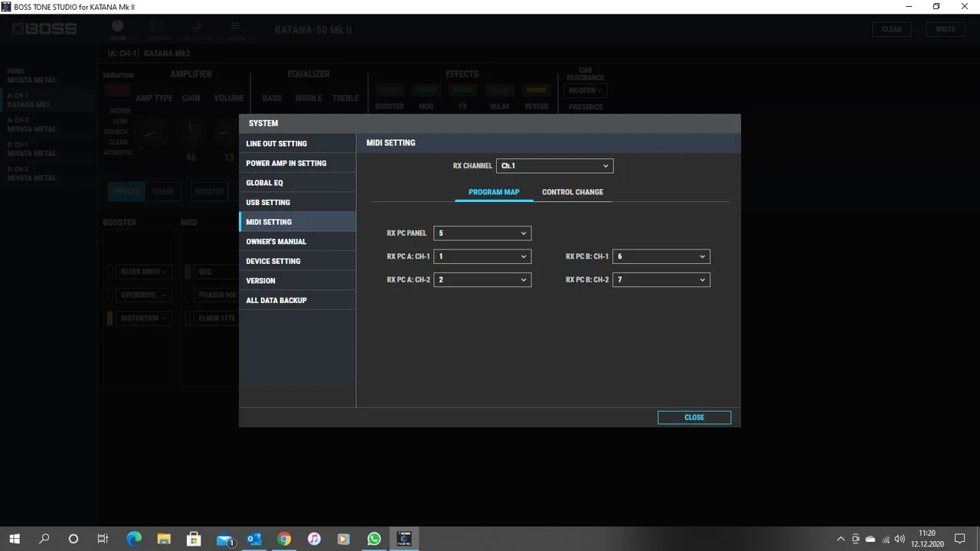
Task: Select the MIDI Setting entry
Action: pyautogui.click(x=298, y=222)
